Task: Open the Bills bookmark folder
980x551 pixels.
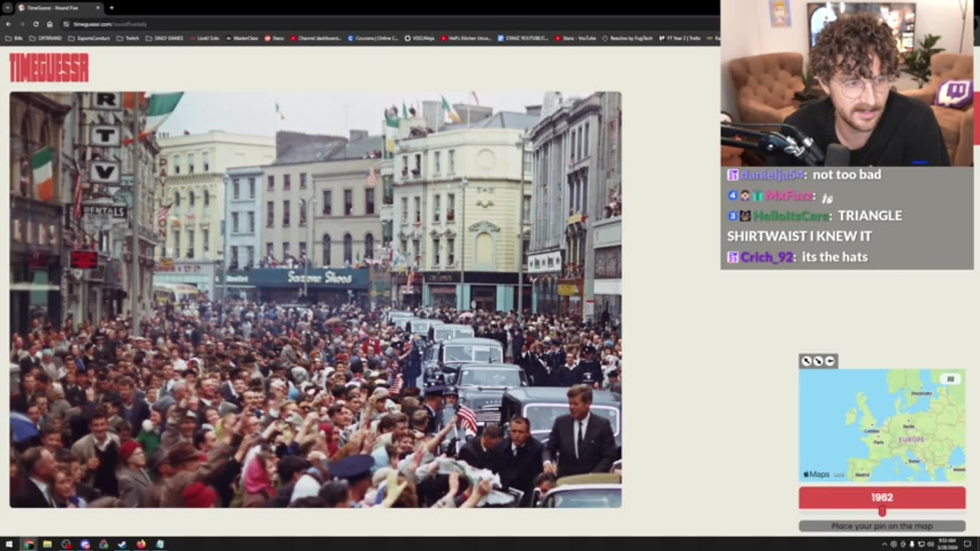Action: coord(15,37)
